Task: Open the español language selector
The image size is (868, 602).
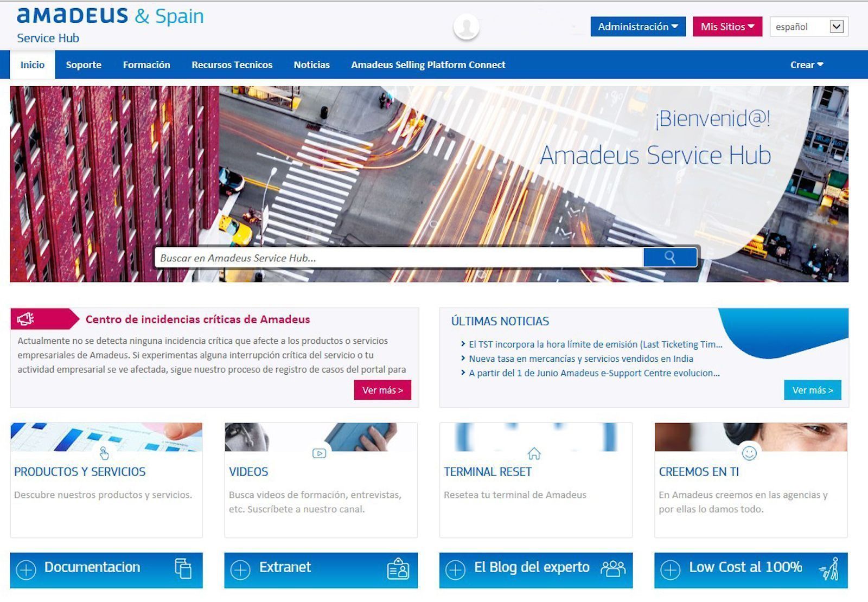Action: coord(809,27)
